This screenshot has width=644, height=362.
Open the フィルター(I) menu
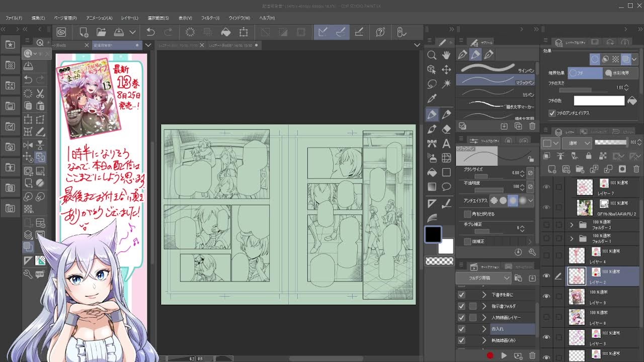tap(210, 18)
